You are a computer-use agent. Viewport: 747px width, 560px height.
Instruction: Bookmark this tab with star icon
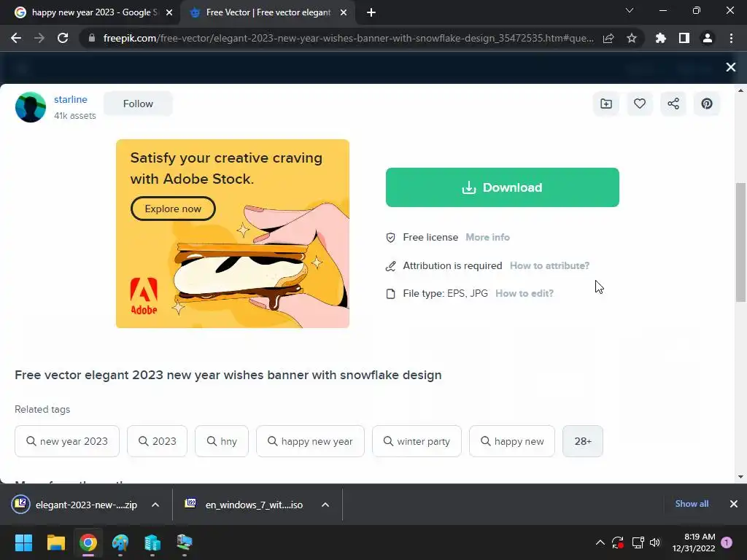[632, 38]
